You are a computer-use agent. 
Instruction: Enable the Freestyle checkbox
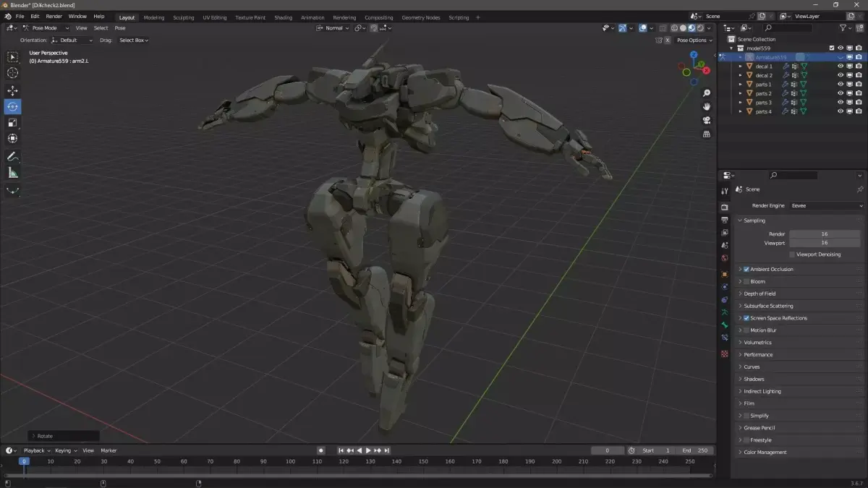click(x=746, y=440)
